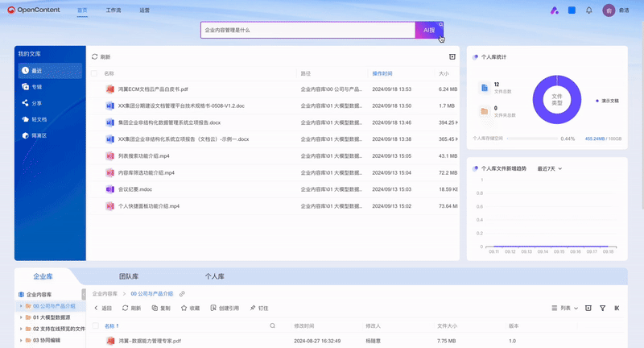Click the filter funnel icon in enterprise toolbar

tap(602, 309)
